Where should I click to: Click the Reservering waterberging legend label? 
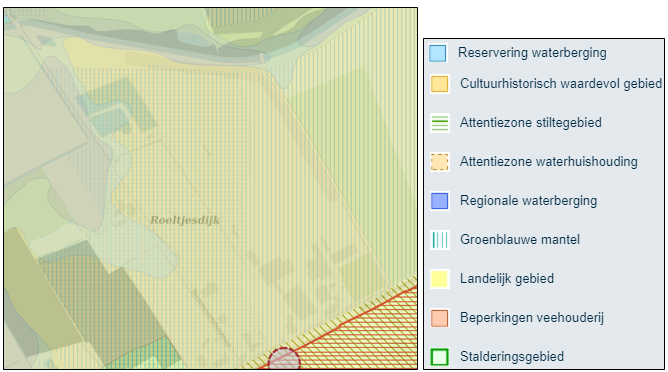532,53
